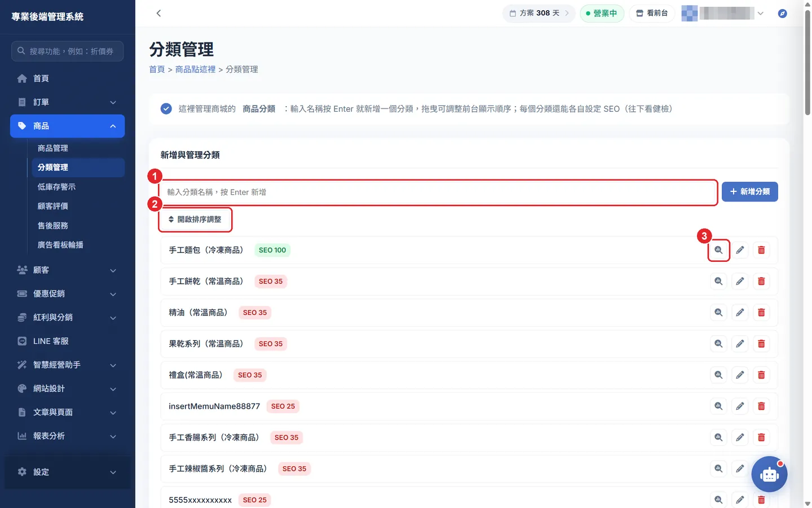Expand the 紅利與分銷 sidebar menu
Screen dimensions: 812x508
pyautogui.click(x=67, y=317)
